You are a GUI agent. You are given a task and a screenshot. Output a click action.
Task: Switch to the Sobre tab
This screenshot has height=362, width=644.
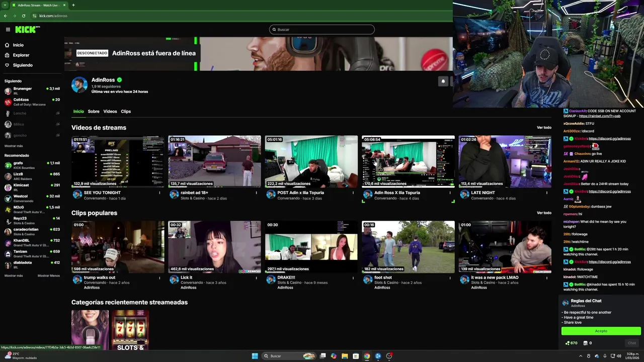(94, 112)
